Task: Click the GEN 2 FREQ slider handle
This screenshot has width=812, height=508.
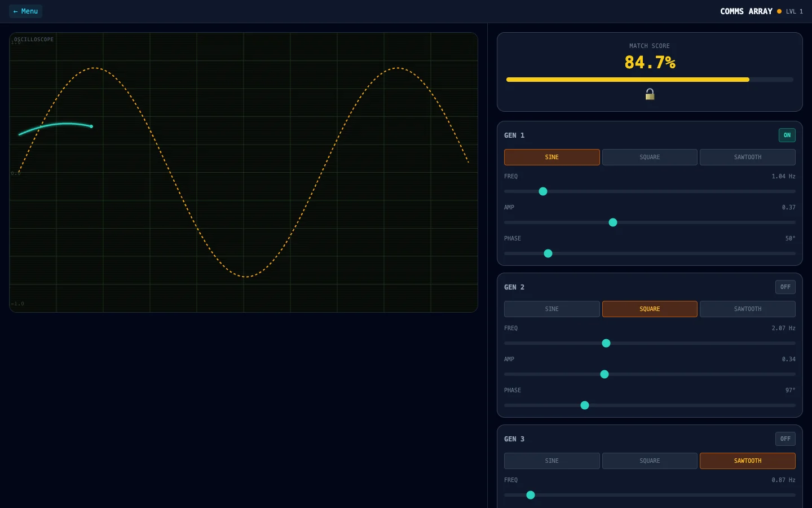Action: click(x=606, y=343)
